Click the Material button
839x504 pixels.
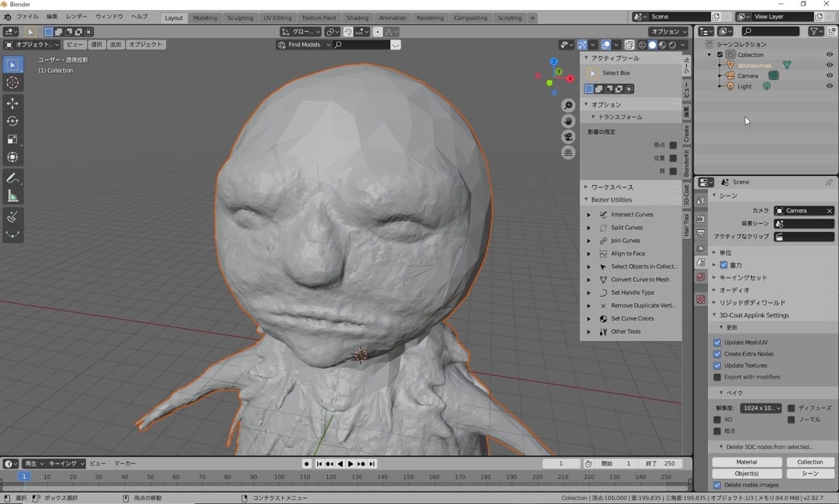pyautogui.click(x=746, y=462)
